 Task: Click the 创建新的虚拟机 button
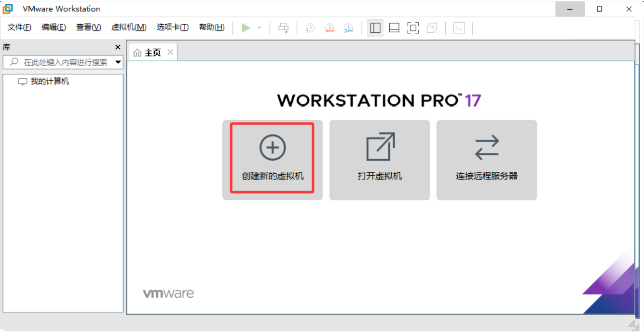tap(273, 160)
